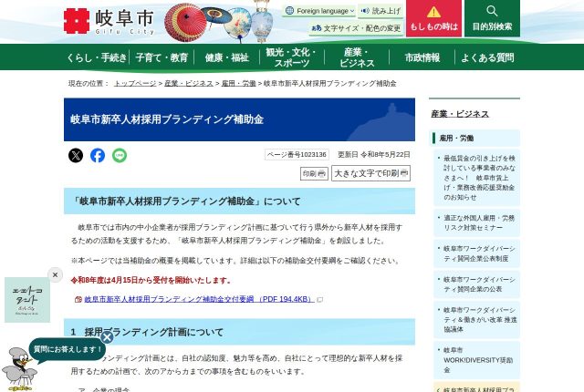Screen dimensions: 584x392
Task: Open the 子育て・教育 menu
Action: click(162, 57)
